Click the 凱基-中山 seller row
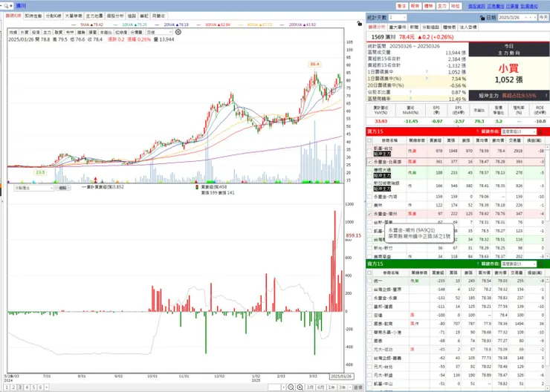The image size is (550, 392). (x=456, y=384)
